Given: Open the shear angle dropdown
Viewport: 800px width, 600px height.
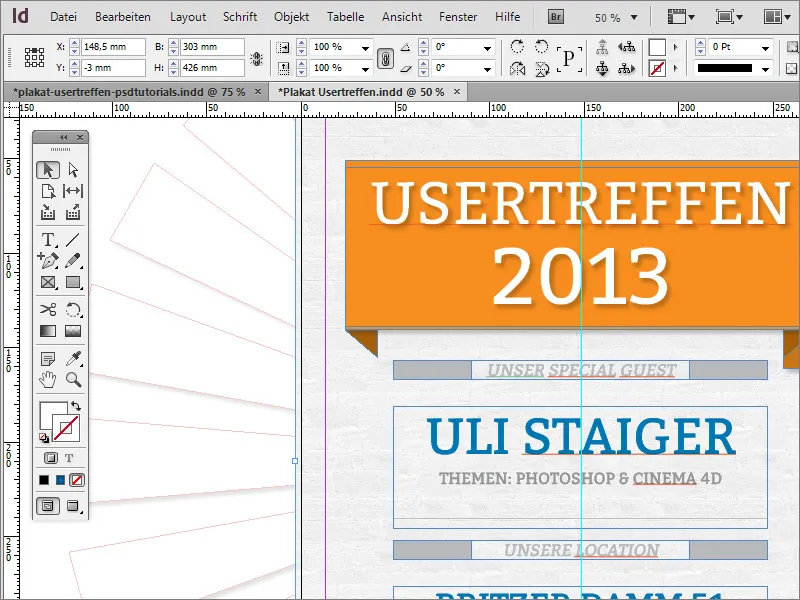Looking at the screenshot, I should pos(487,69).
